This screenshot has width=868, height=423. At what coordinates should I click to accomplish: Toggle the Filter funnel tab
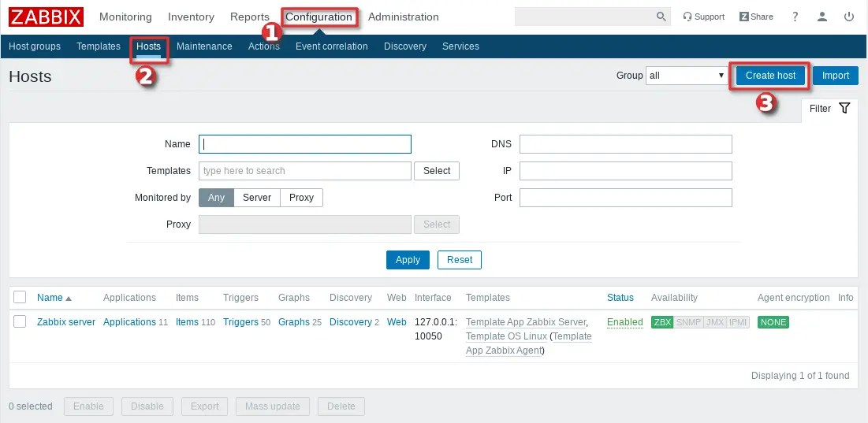pyautogui.click(x=830, y=109)
